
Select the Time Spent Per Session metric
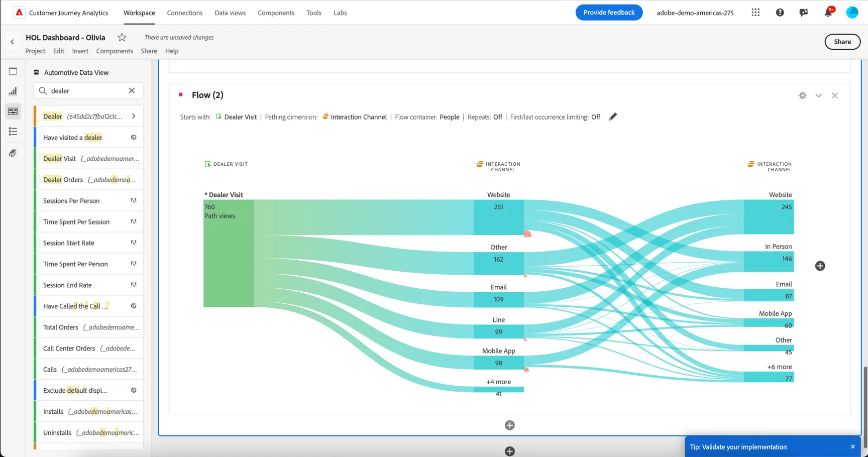pos(89,221)
